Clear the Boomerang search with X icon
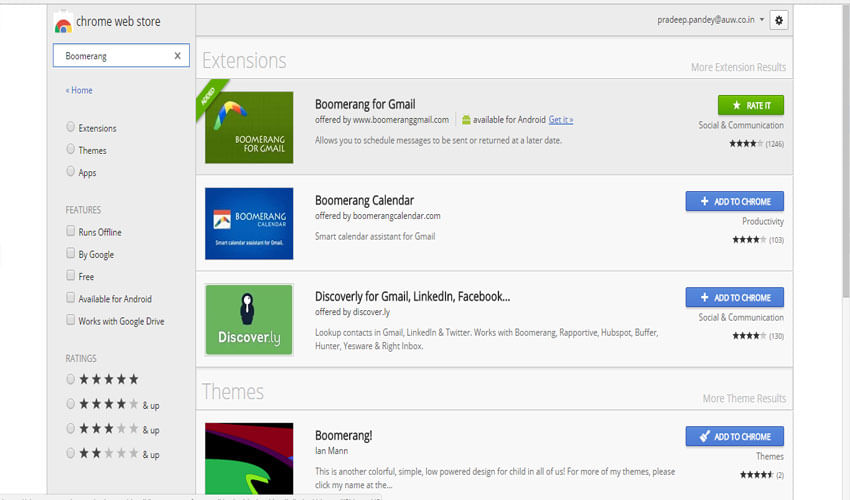Image resolution: width=850 pixels, height=500 pixels. point(177,55)
